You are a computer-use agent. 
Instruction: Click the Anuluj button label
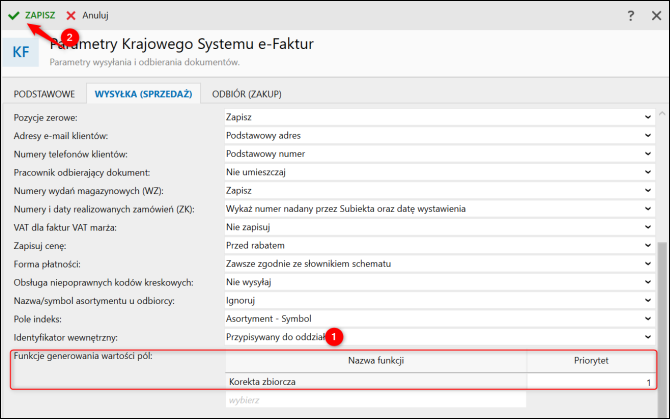point(96,16)
